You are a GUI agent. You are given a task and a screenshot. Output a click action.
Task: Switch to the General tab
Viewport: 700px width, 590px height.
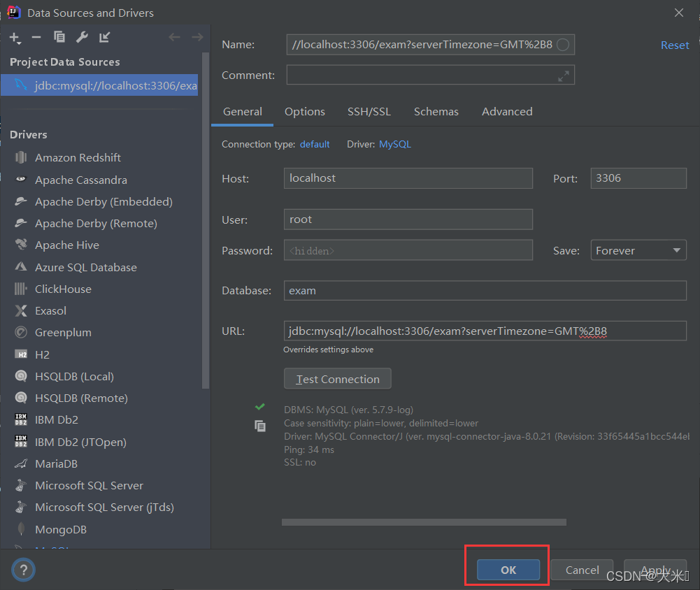tap(243, 112)
